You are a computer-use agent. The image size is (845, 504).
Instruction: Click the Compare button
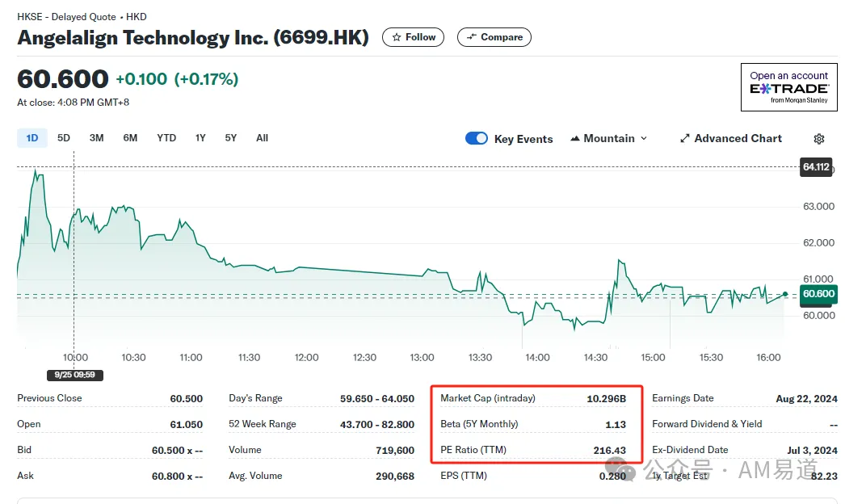tap(494, 37)
